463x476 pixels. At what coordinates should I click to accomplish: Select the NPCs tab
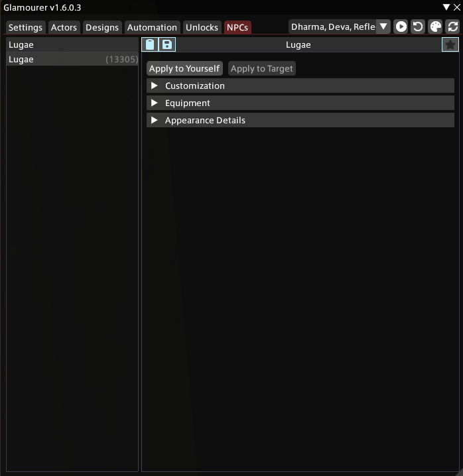pos(237,27)
